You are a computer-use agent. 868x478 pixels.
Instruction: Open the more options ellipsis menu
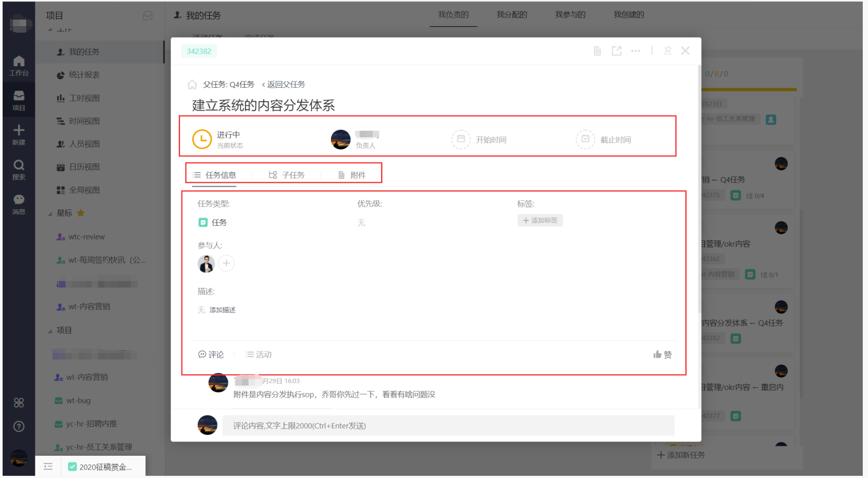[x=636, y=51]
